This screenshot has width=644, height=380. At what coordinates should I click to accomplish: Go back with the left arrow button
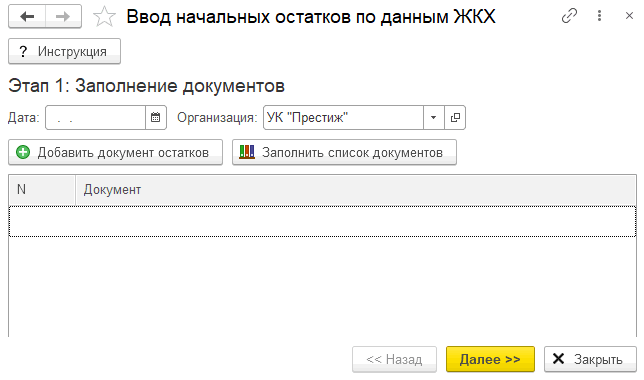[x=27, y=16]
